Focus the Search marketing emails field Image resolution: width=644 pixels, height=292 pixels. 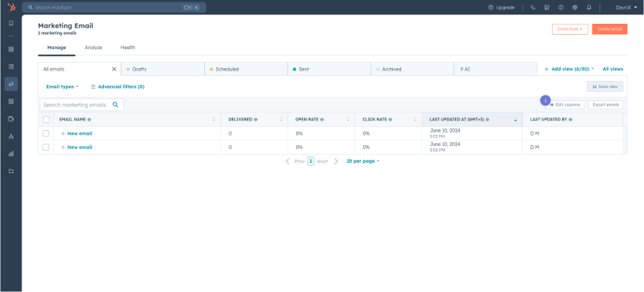click(81, 105)
